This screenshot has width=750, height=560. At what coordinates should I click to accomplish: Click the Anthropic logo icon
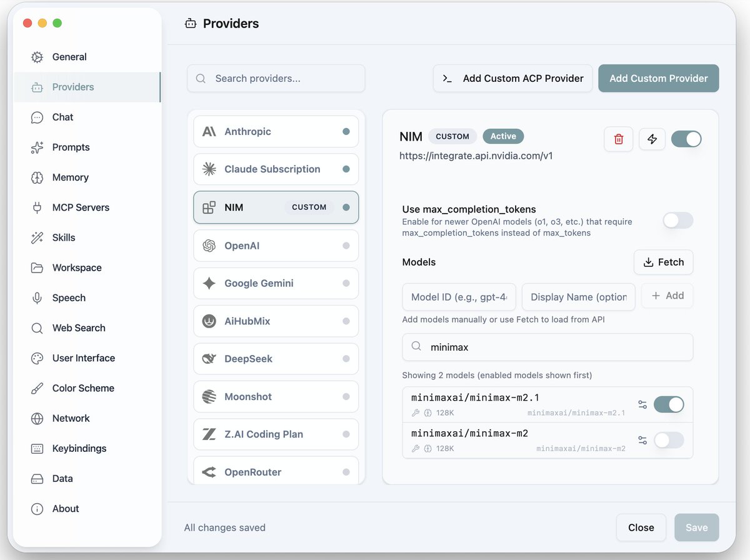coord(209,132)
